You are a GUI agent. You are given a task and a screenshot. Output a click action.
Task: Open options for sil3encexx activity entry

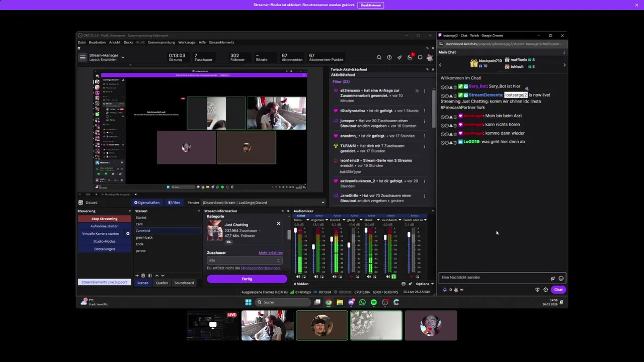[x=424, y=91]
